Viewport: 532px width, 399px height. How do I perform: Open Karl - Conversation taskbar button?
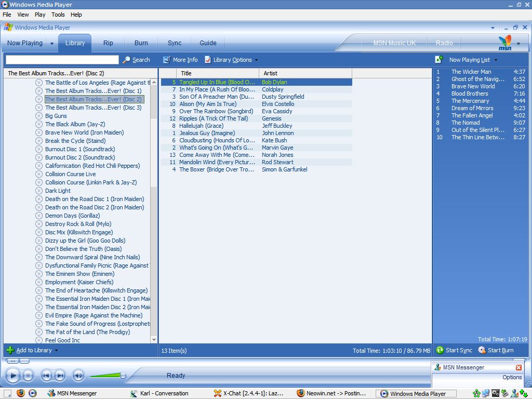pos(164,393)
